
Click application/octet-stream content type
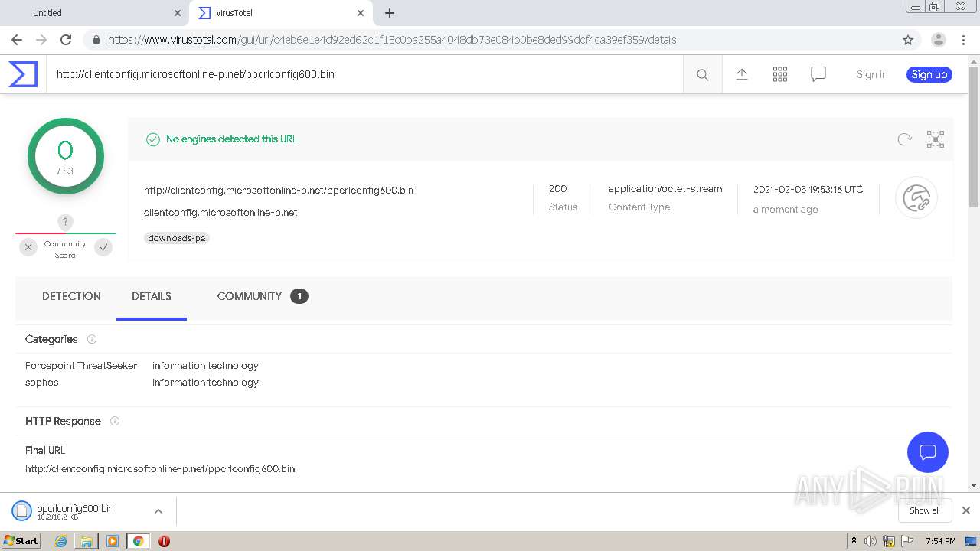665,189
